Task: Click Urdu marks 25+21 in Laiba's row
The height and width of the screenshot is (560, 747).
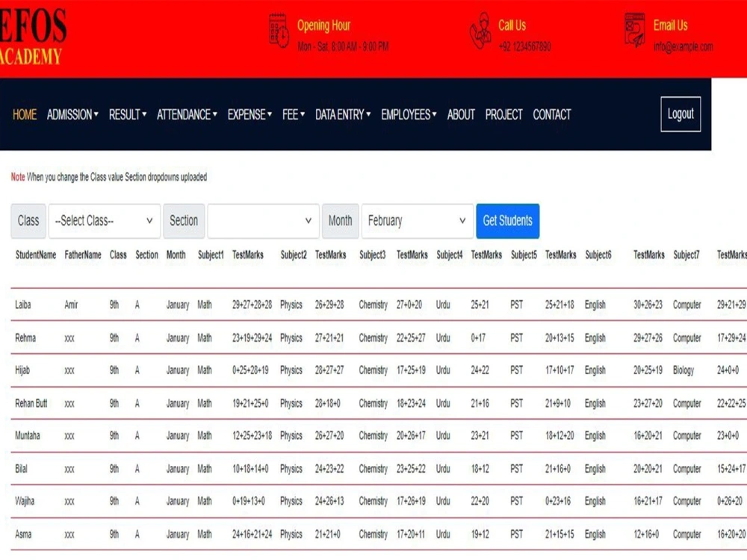Action: point(480,305)
